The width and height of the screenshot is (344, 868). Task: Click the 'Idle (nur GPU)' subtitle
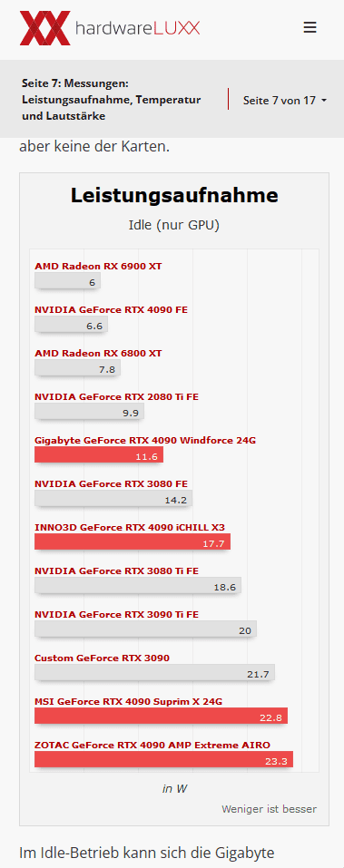(x=174, y=225)
